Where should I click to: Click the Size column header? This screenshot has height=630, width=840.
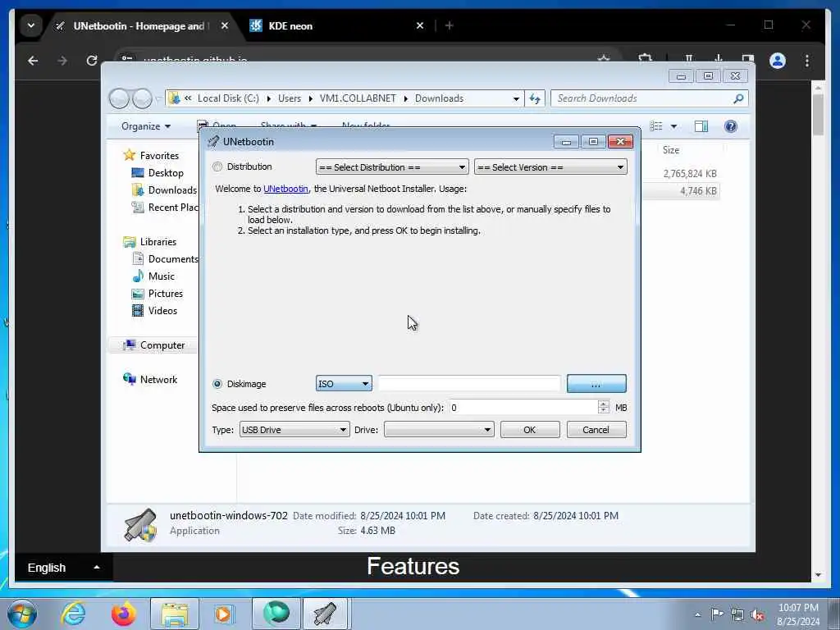(x=671, y=150)
